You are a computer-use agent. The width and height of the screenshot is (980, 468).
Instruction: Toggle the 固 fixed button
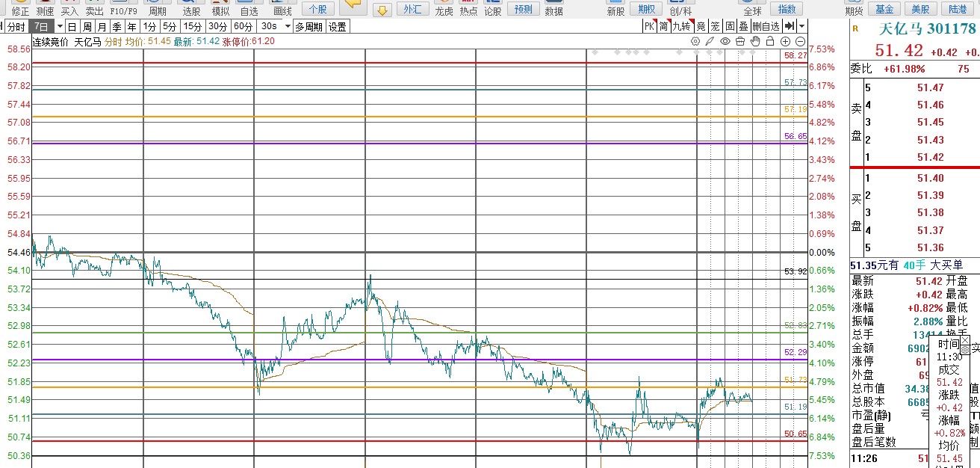point(730,26)
